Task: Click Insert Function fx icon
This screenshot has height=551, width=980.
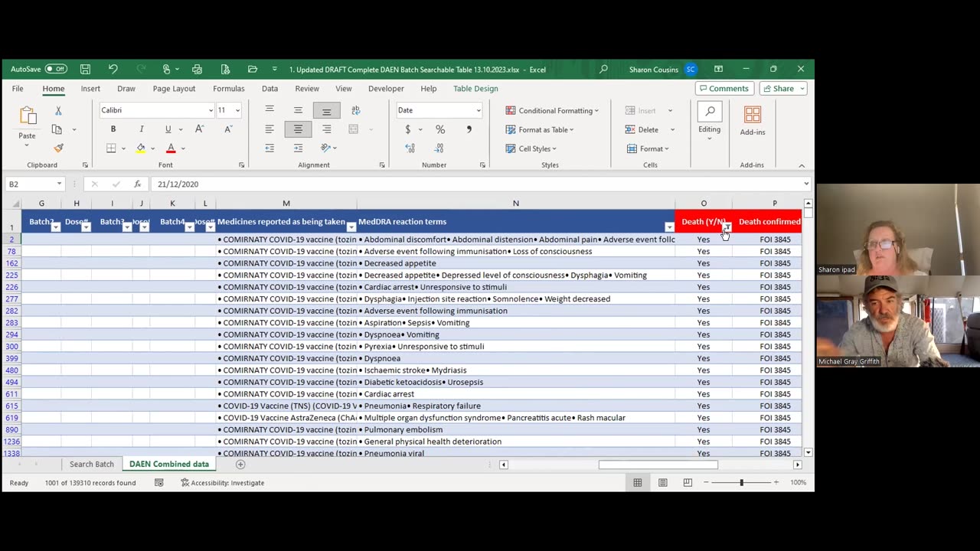Action: pyautogui.click(x=137, y=184)
